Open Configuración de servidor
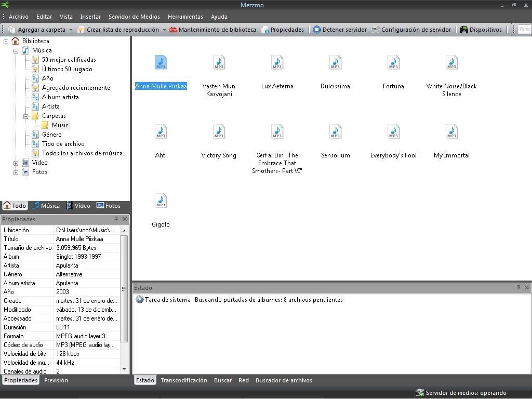 [411, 30]
